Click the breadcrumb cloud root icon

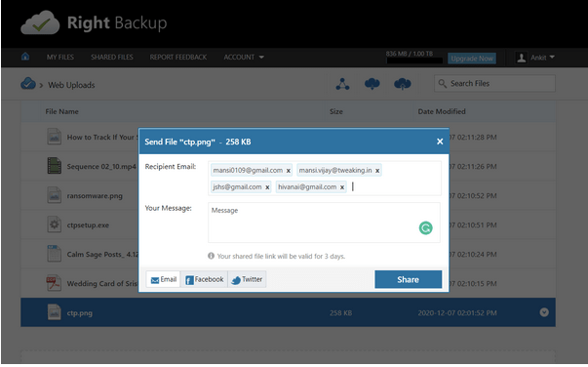pyautogui.click(x=28, y=84)
